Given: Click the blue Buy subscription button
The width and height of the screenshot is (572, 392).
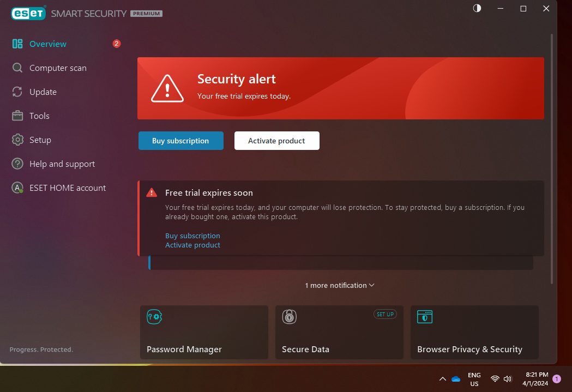Looking at the screenshot, I should (181, 141).
